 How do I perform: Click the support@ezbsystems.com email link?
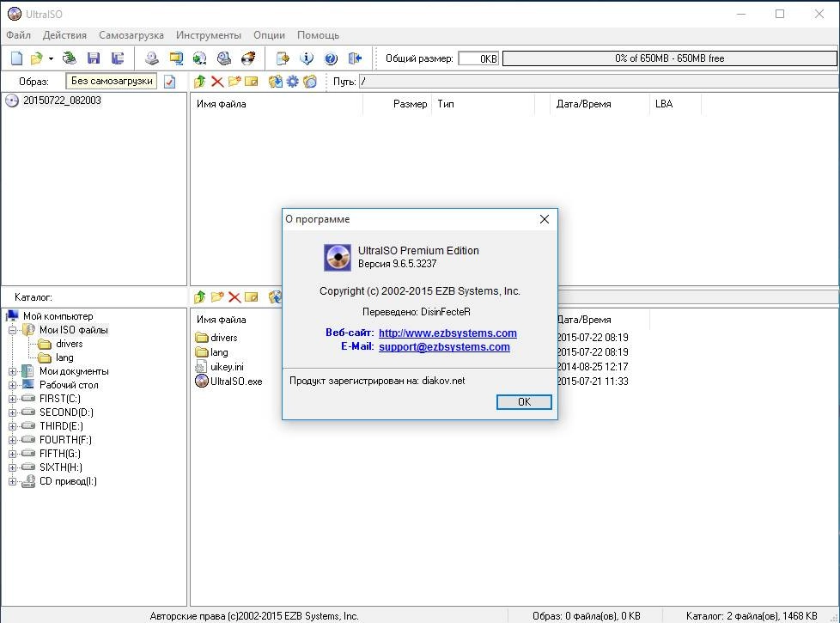444,347
